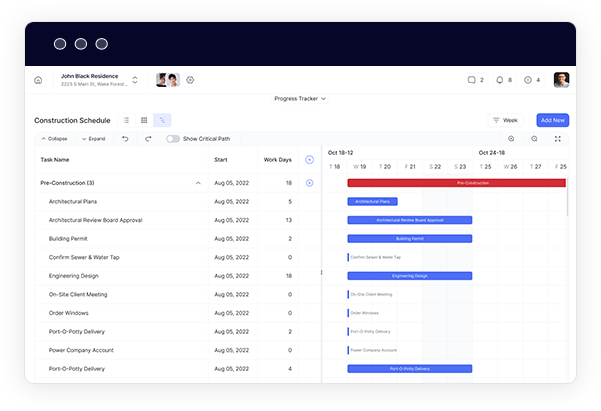Screen dimensions: 601x411
Task: Click the Add New button
Action: coord(552,120)
